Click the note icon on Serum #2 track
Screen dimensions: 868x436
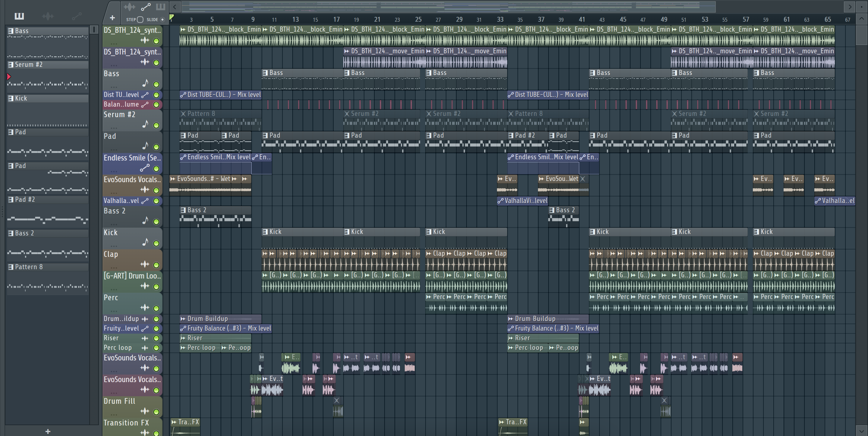click(x=145, y=124)
